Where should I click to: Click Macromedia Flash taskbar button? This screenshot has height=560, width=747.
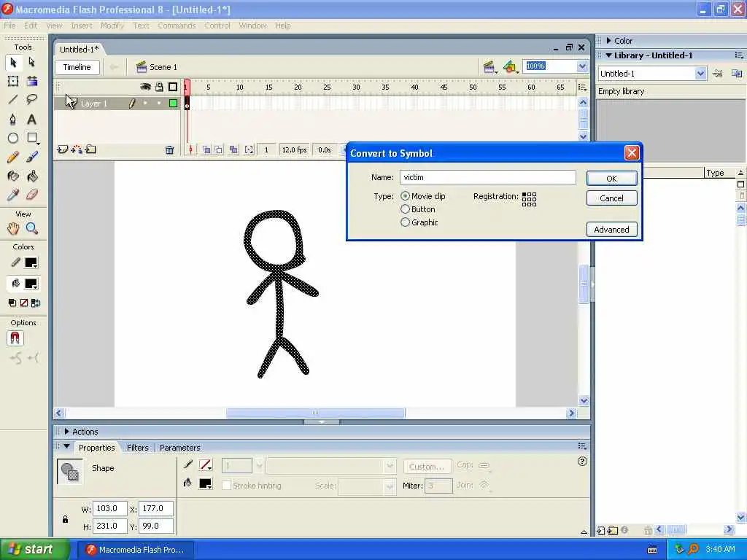(135, 550)
